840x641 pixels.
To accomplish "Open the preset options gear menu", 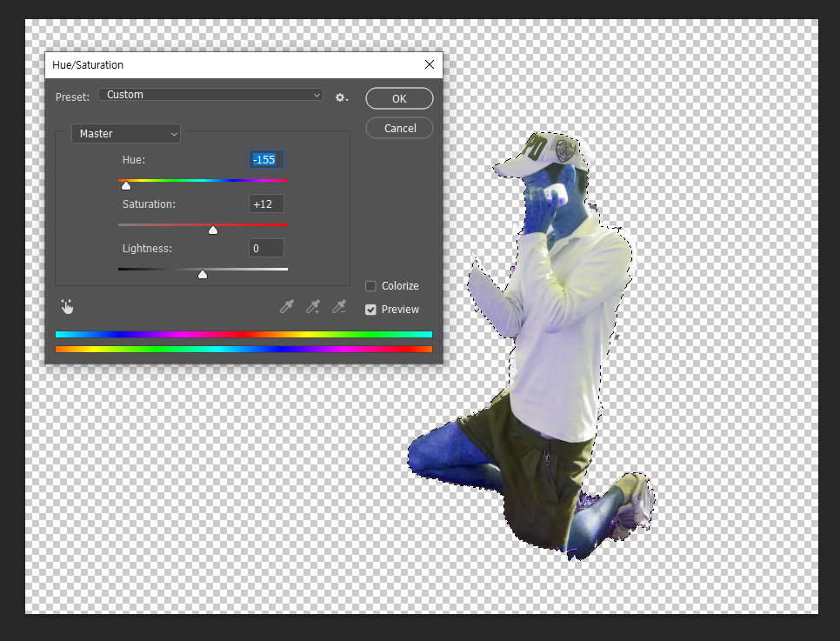I will (x=341, y=97).
